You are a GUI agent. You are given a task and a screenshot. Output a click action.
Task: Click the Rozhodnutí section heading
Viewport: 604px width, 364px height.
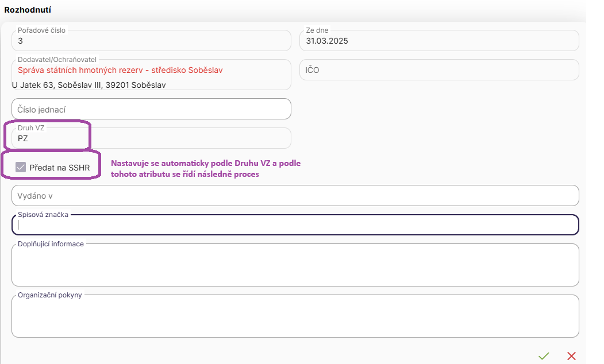click(x=29, y=10)
